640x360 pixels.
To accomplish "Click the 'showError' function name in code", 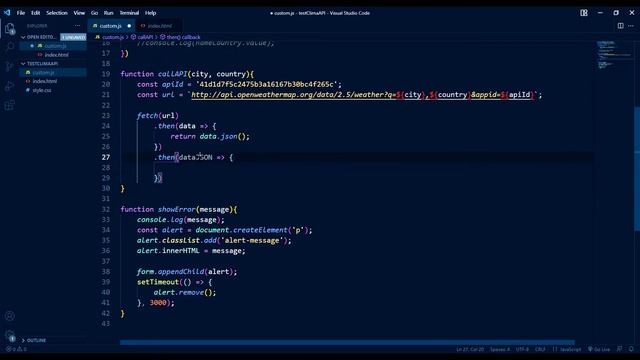I will (176, 209).
